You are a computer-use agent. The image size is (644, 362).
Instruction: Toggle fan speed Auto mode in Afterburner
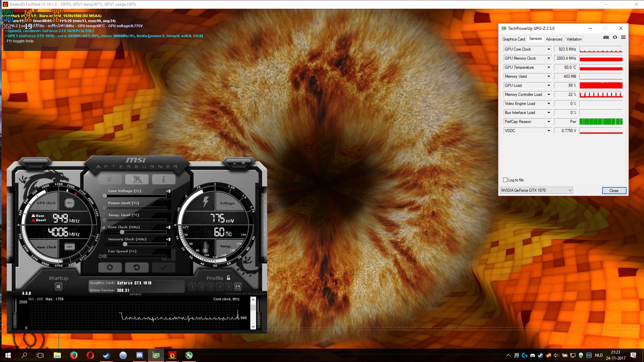coord(170,259)
